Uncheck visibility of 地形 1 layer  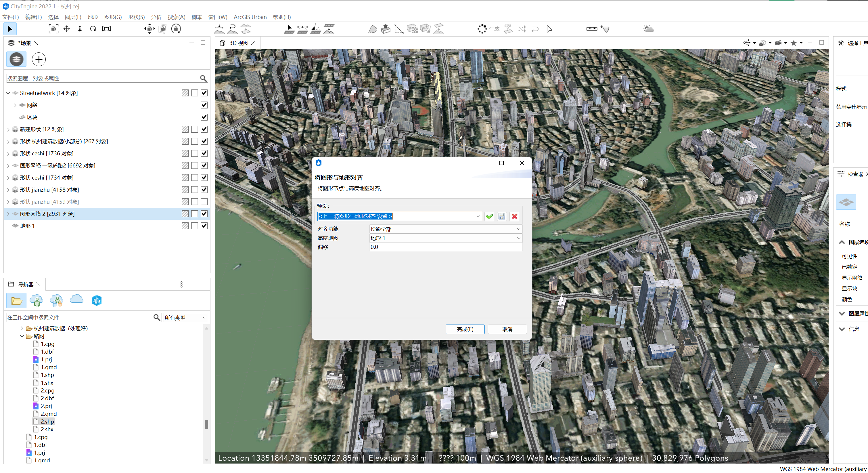pyautogui.click(x=204, y=226)
